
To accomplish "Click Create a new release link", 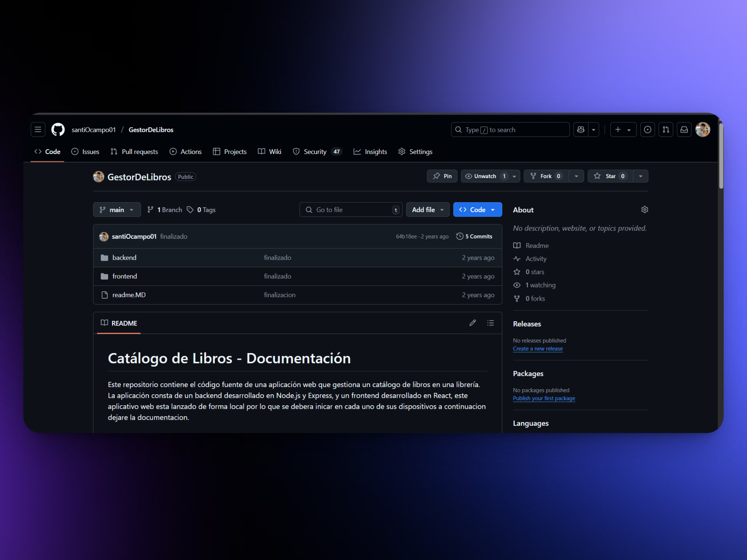I will point(538,349).
